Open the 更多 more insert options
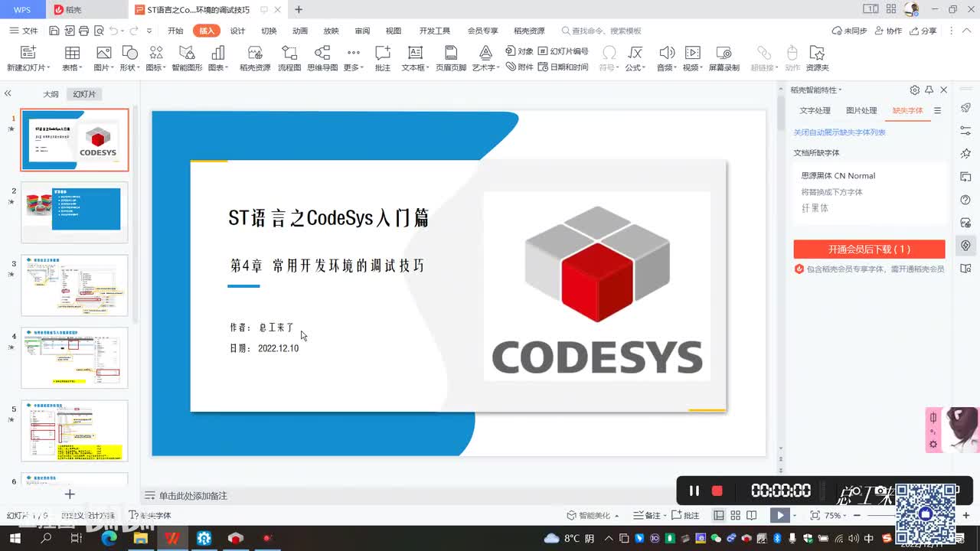980x551 pixels. [353, 58]
